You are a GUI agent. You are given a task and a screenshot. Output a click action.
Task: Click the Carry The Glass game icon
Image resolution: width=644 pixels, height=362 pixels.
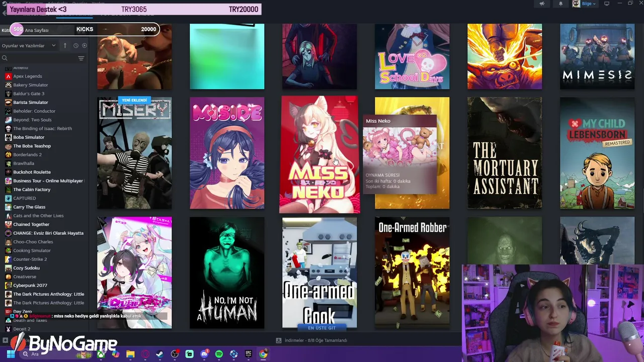8,207
